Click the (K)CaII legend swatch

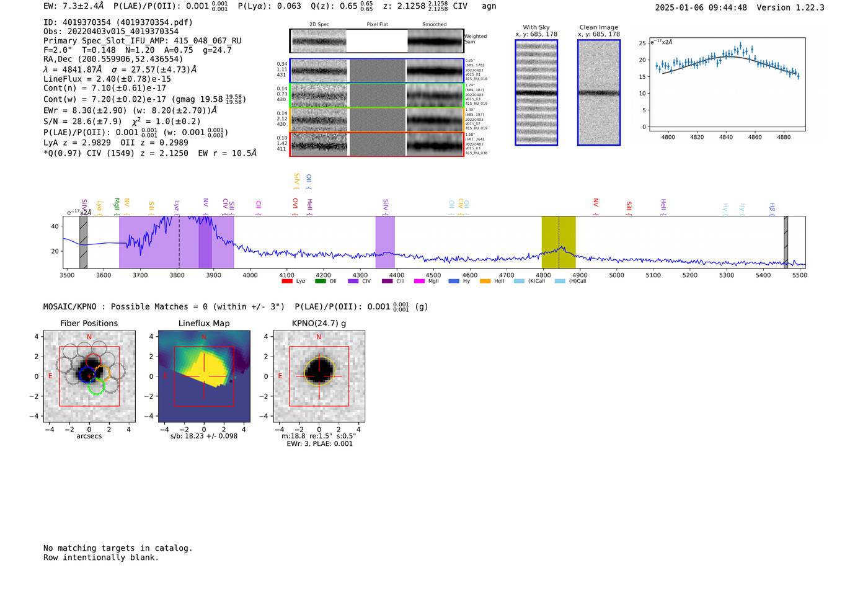pos(519,281)
